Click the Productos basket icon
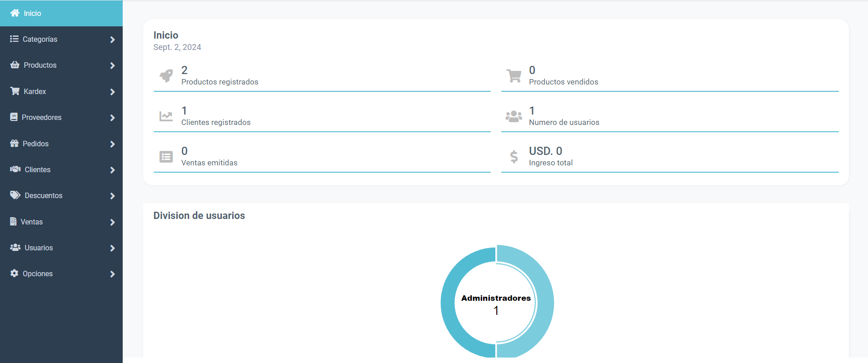The image size is (868, 363). point(15,65)
